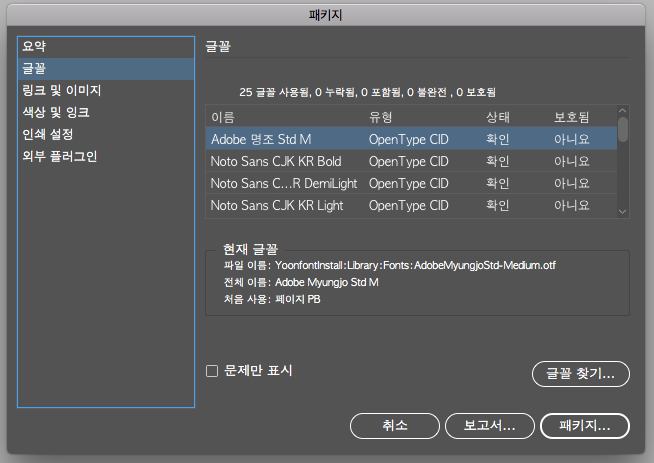This screenshot has width=654, height=463.
Task: Go to 링크 및 이미지 section
Action: (x=106, y=91)
